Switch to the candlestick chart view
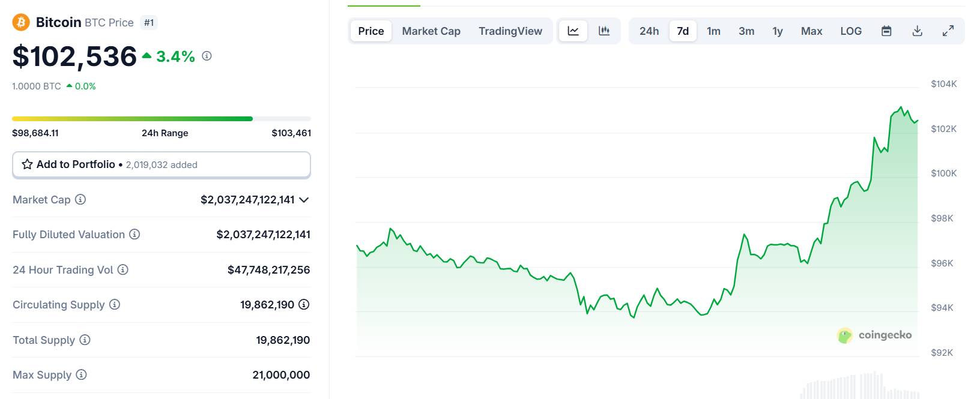The width and height of the screenshot is (980, 399). [x=604, y=31]
